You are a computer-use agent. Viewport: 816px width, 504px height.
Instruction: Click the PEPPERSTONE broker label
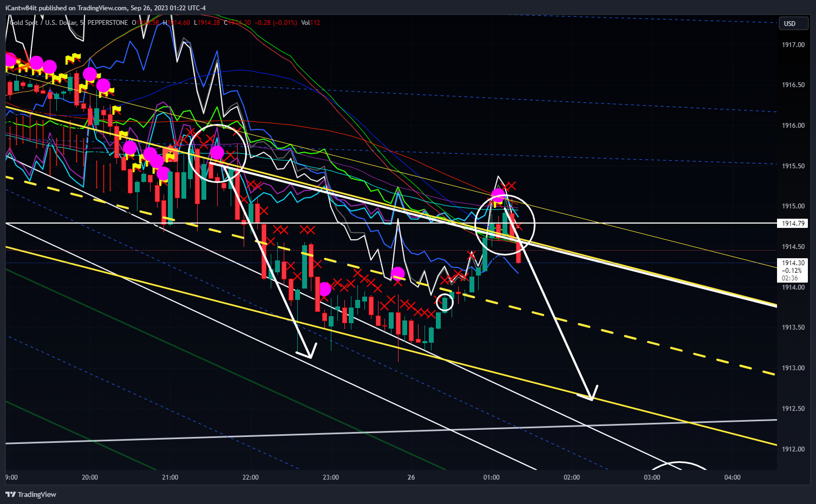point(107,23)
